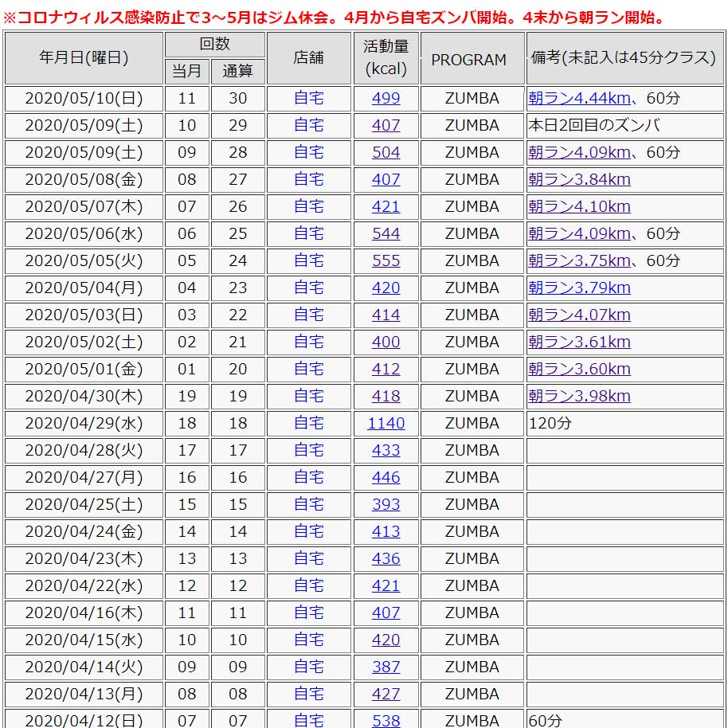Click the 活動量(kcal) column header
This screenshot has width=728, height=728.
tap(386, 58)
